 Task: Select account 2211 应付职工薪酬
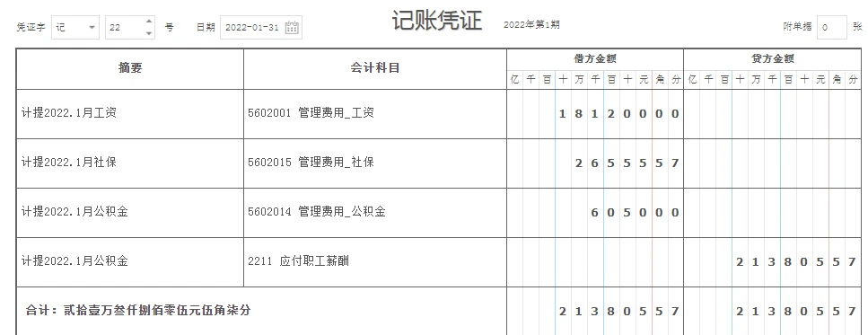pyautogui.click(x=375, y=261)
